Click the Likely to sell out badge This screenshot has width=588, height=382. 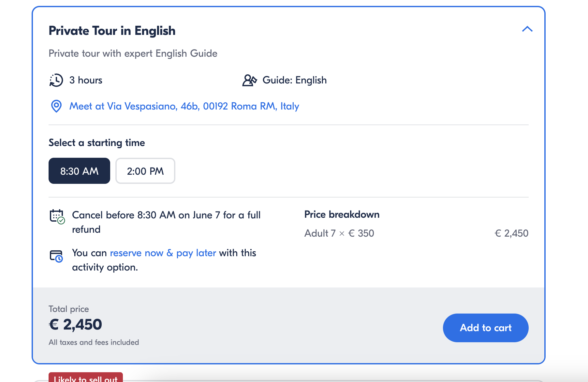(86, 377)
